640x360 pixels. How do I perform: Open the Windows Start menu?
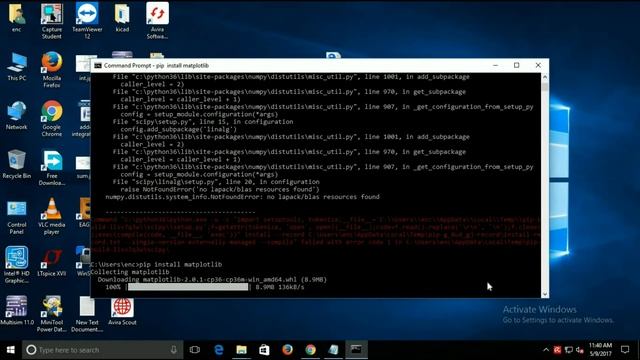tap(11, 350)
